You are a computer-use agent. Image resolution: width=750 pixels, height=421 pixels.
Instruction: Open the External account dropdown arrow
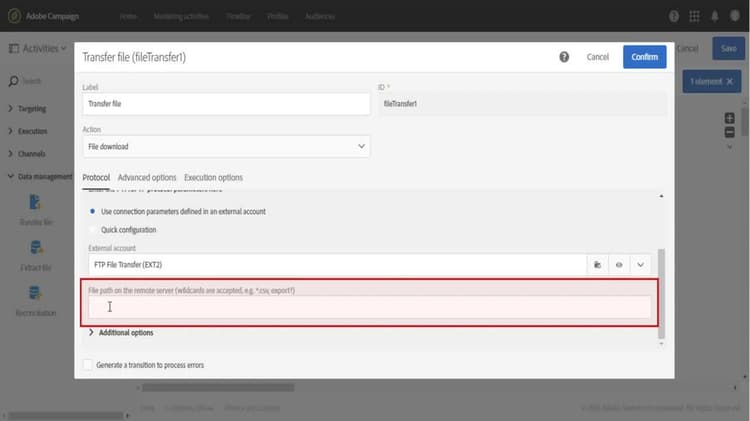point(640,265)
